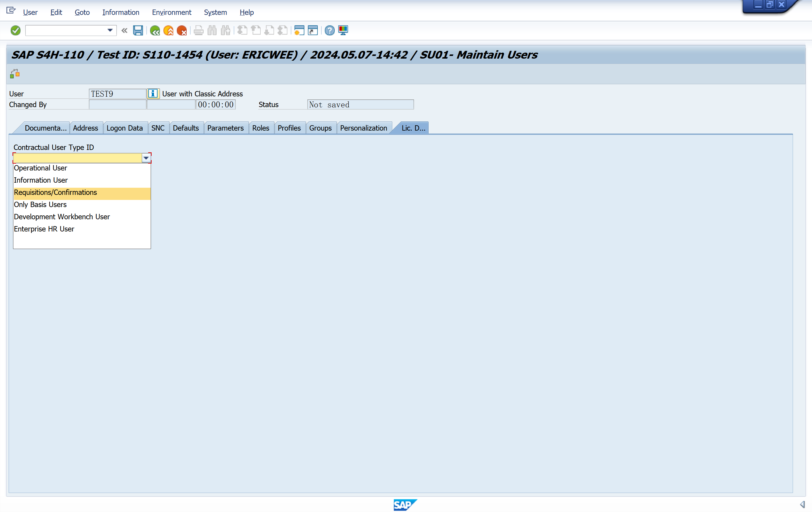Click the Help question mark icon
The height and width of the screenshot is (512, 812).
[x=329, y=30]
